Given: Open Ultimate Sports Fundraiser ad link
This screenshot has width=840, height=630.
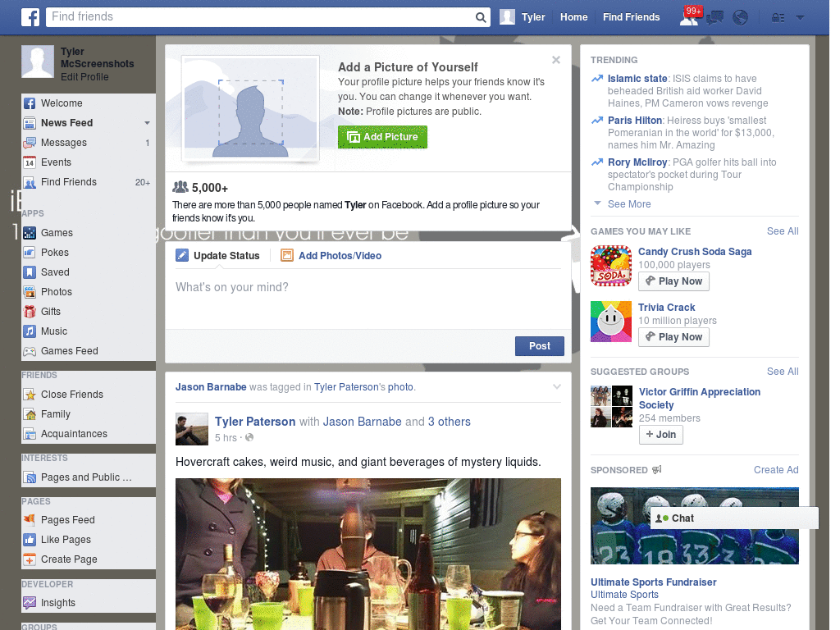Looking at the screenshot, I should click(x=653, y=582).
